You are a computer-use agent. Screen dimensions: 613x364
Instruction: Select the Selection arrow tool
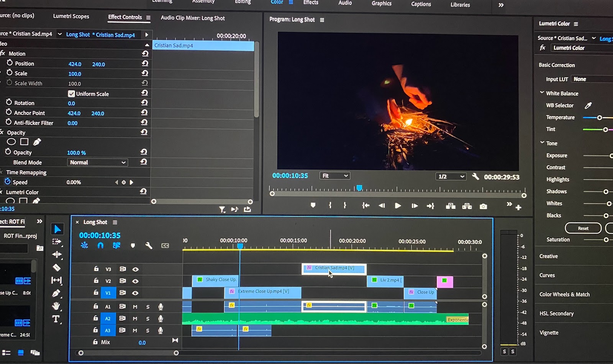coord(57,229)
